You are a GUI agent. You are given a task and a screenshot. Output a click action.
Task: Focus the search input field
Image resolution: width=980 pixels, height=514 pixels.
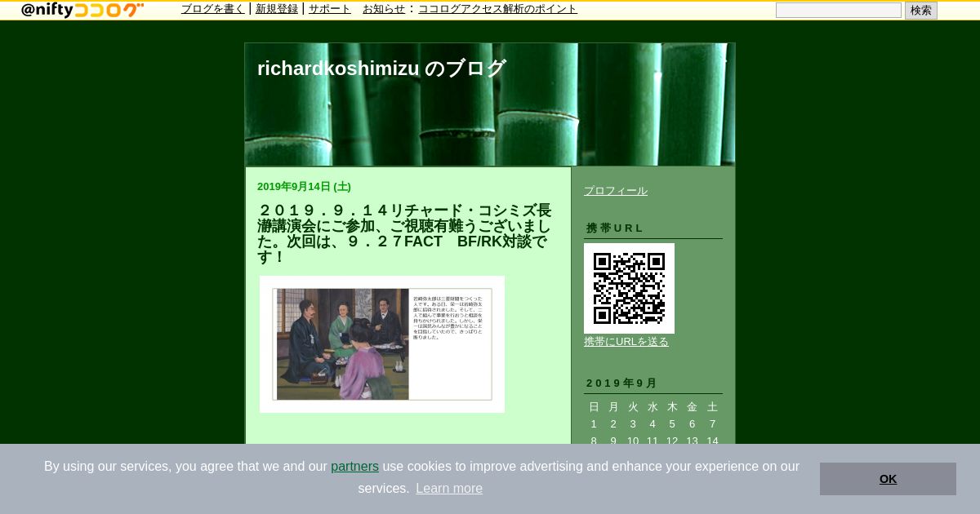coord(839,10)
